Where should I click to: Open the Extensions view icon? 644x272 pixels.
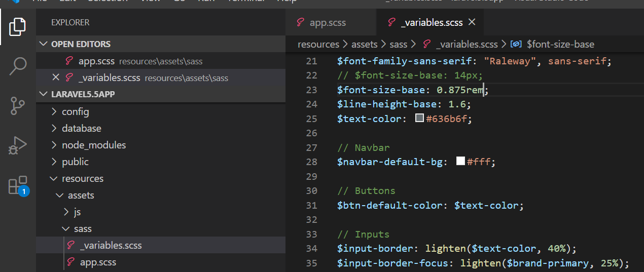point(18,185)
